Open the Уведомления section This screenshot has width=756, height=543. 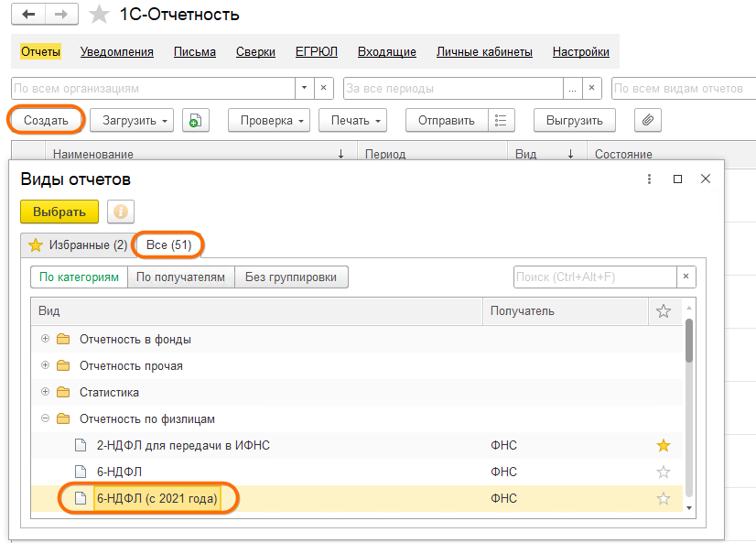coord(116,51)
